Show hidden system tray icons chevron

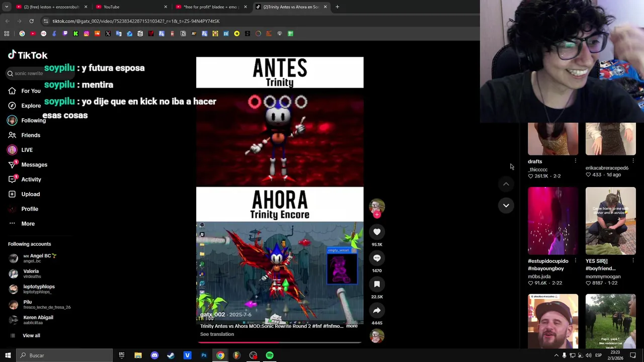pyautogui.click(x=556, y=355)
